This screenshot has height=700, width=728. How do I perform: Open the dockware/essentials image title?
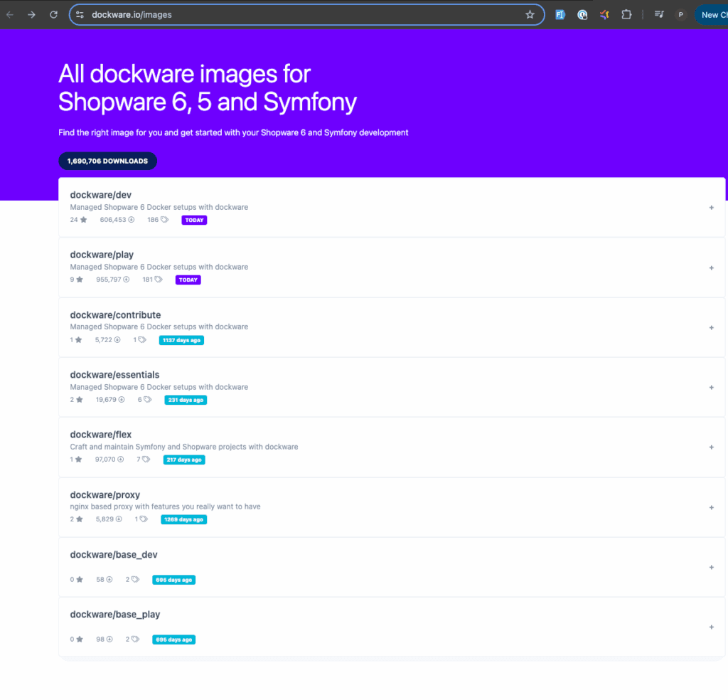click(x=114, y=375)
